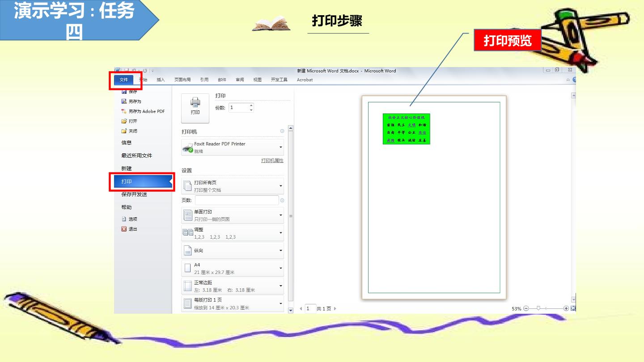Click the large Print button with printer icon
This screenshot has height=362, width=644.
tap(195, 108)
